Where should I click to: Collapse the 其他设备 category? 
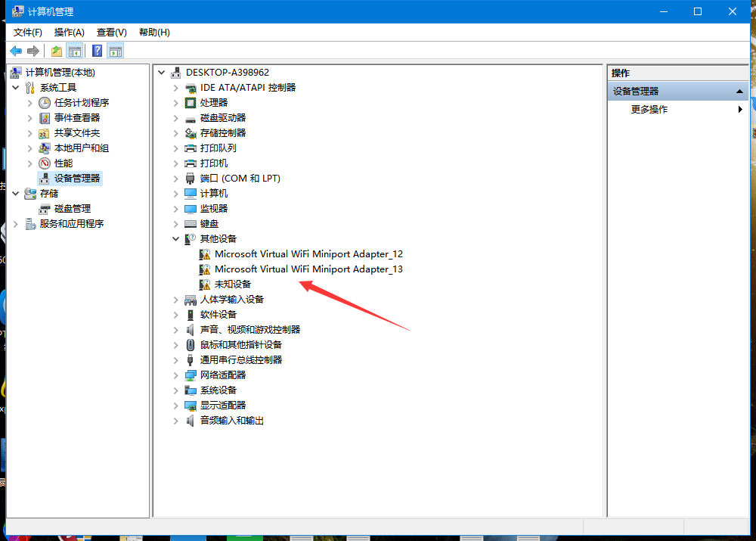point(176,239)
